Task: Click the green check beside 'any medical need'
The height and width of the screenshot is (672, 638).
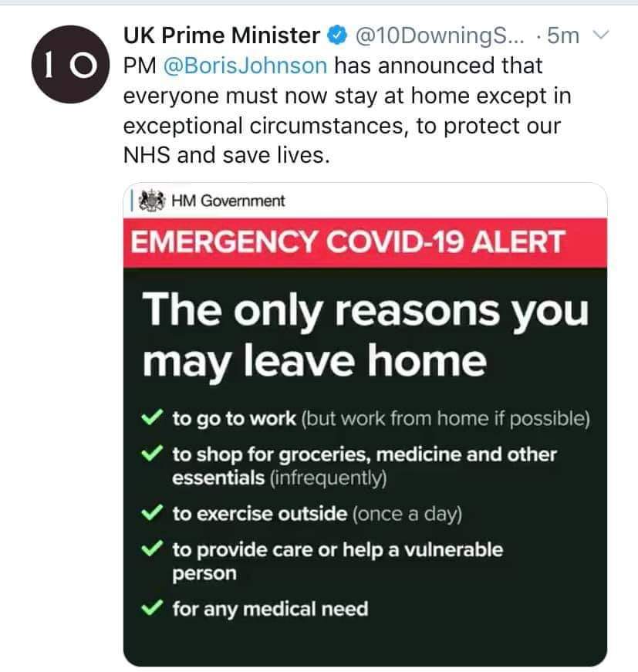Action: coord(152,607)
